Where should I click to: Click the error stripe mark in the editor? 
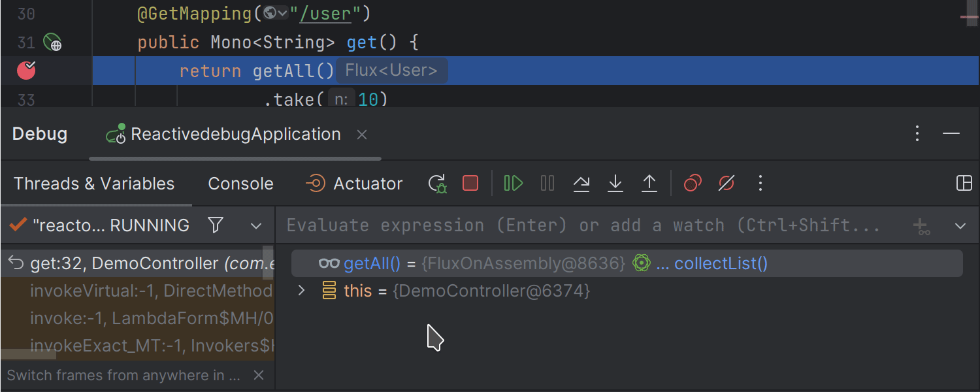[969, 18]
